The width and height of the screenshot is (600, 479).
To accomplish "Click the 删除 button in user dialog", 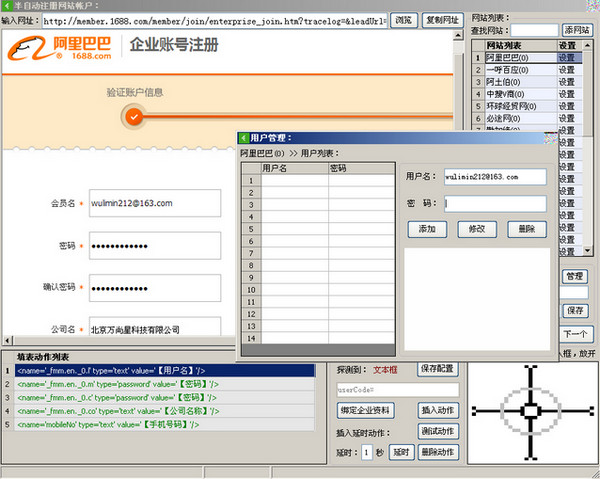I will (x=527, y=229).
